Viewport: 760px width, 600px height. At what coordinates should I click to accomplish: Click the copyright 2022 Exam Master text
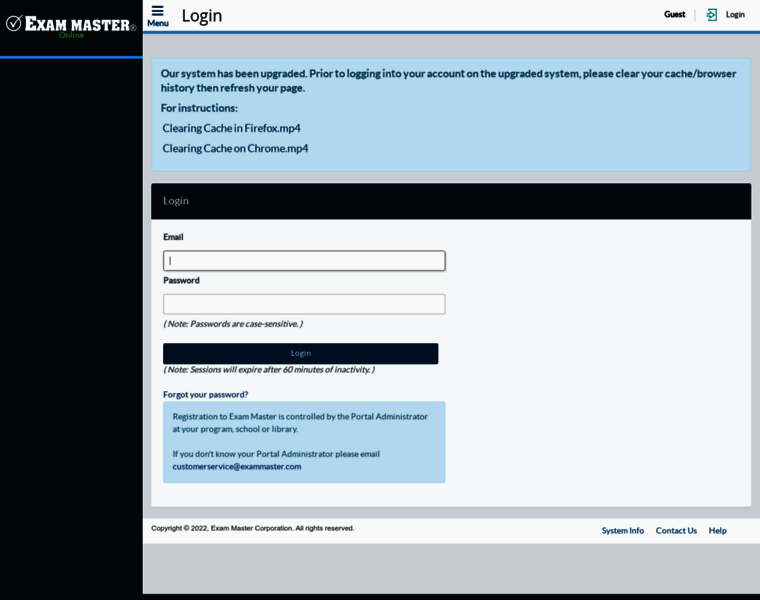point(253,528)
